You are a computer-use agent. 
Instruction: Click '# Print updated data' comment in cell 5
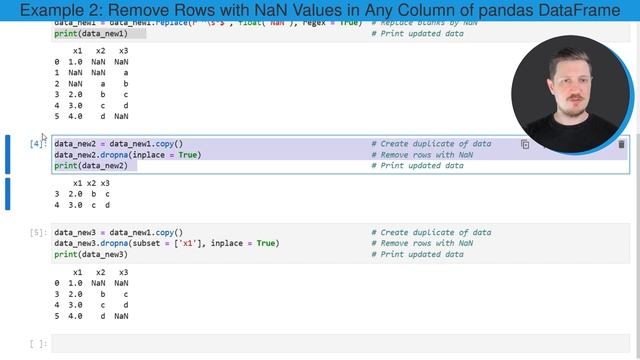pyautogui.click(x=418, y=254)
